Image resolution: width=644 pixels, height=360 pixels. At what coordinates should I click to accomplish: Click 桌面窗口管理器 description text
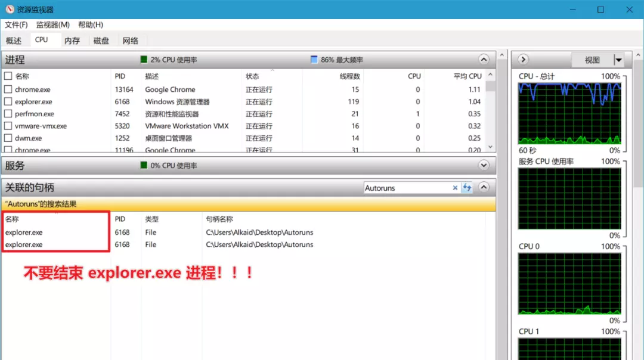click(168, 138)
